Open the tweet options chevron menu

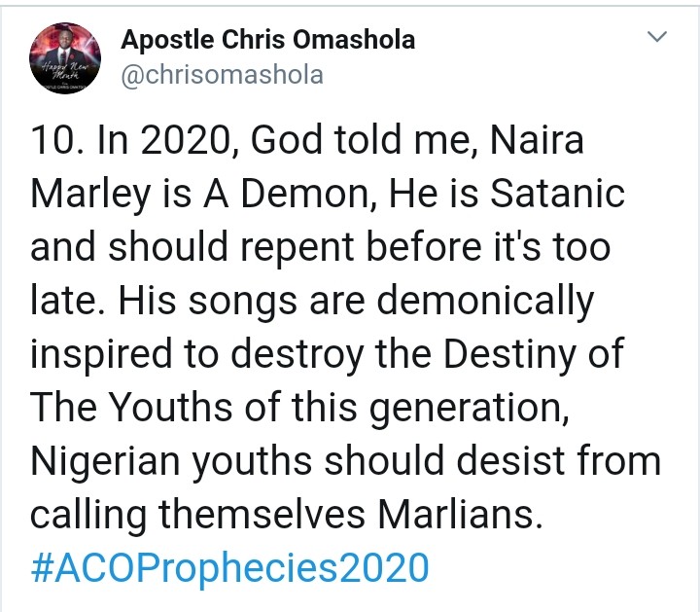657,38
